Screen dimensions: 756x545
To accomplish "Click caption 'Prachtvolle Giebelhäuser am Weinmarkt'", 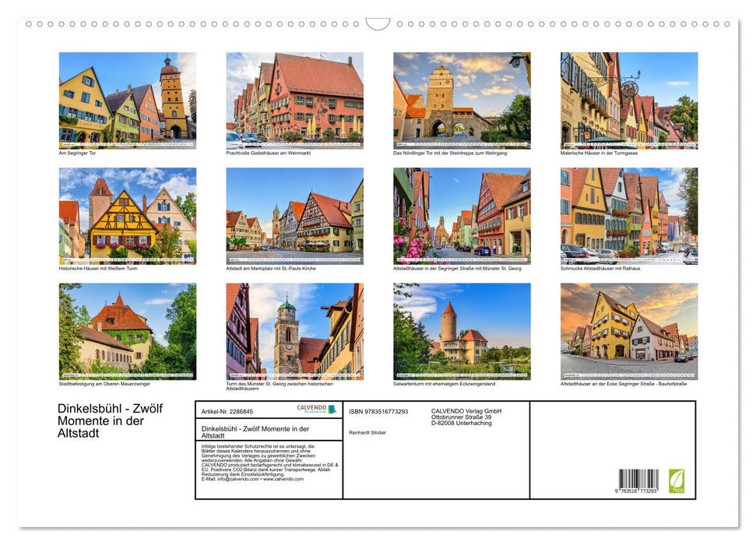I will click(268, 153).
